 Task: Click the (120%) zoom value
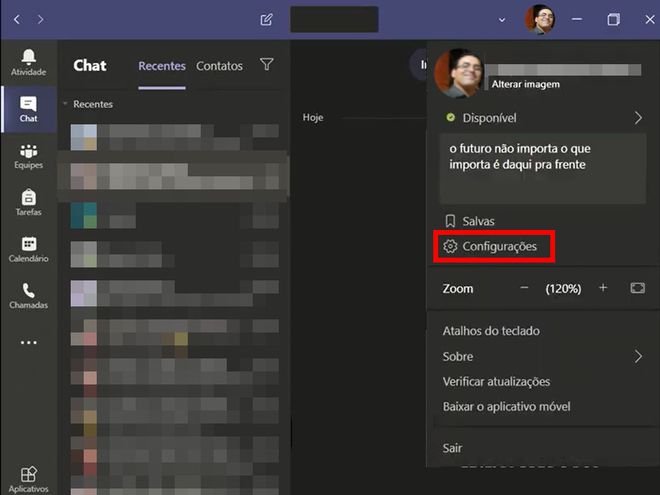563,289
